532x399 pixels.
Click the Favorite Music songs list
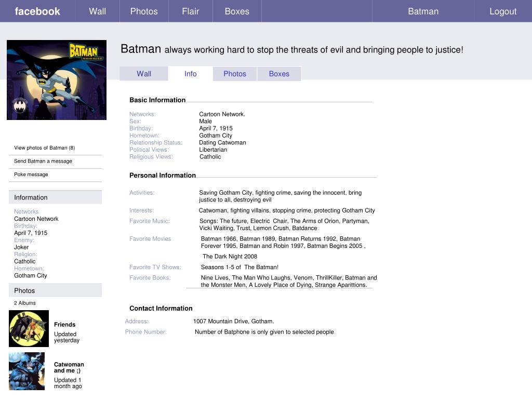[x=284, y=224]
